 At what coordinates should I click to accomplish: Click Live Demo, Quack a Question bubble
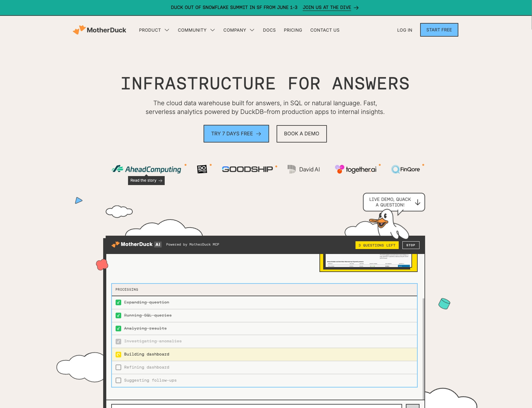click(x=394, y=202)
